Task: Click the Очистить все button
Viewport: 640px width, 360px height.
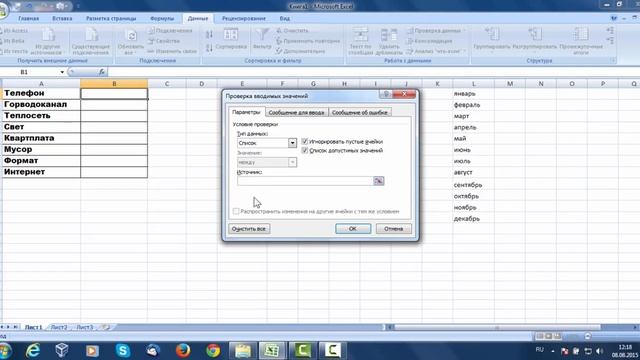Action: 249,229
